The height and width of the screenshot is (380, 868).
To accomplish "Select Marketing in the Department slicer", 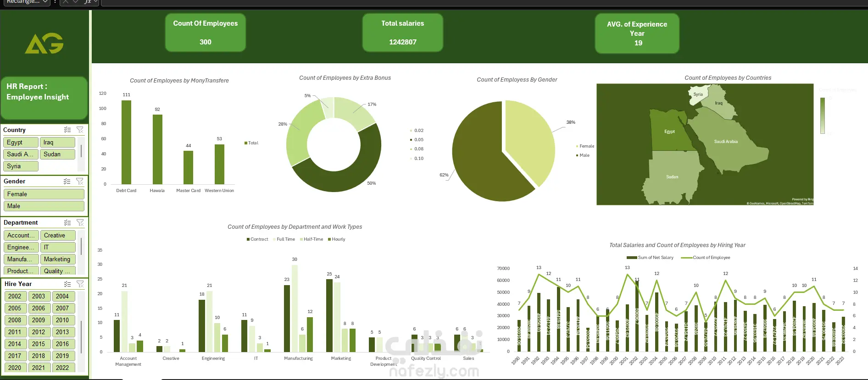I will tap(58, 259).
